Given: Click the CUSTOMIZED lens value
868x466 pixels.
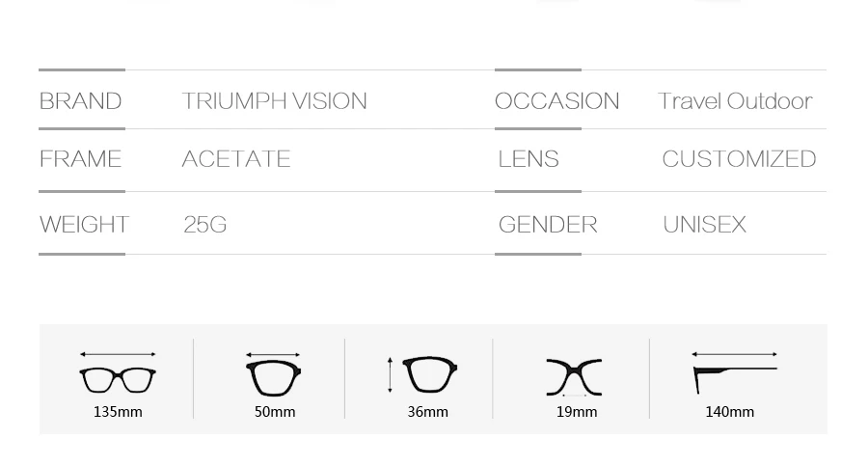Looking at the screenshot, I should [x=739, y=159].
